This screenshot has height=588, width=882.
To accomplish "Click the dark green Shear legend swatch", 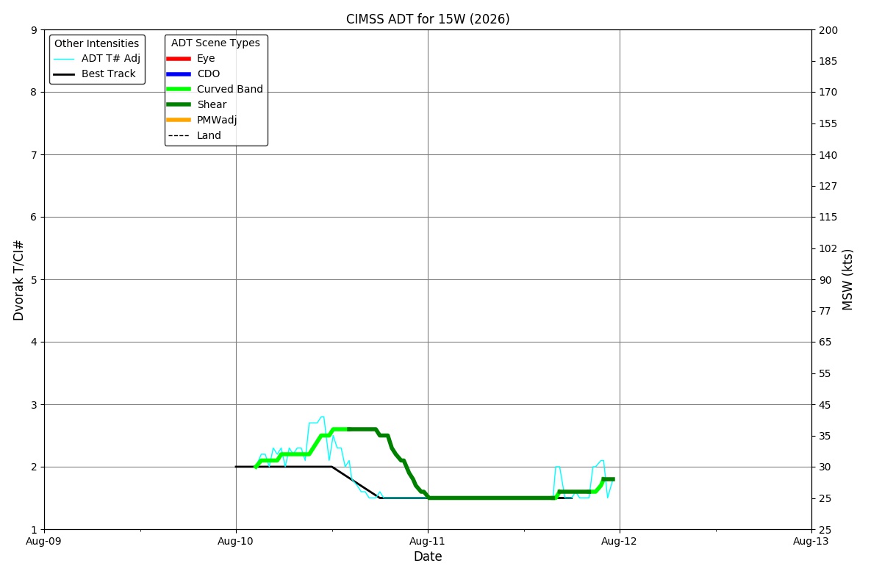I will point(179,105).
